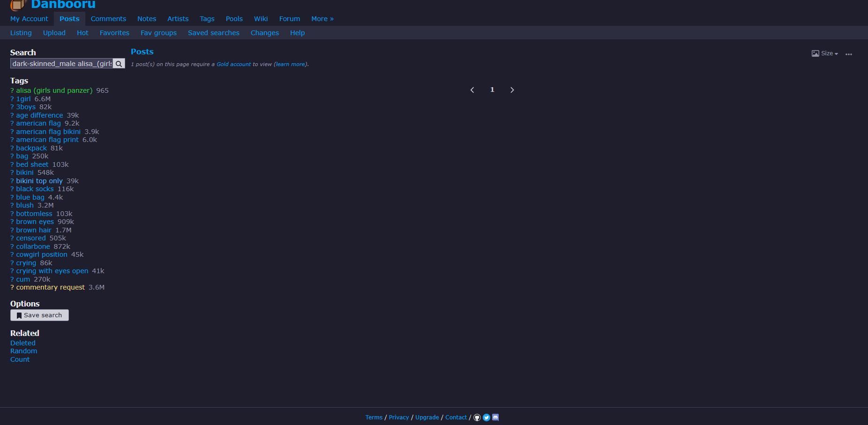Open Wiki in the main menu

(261, 19)
